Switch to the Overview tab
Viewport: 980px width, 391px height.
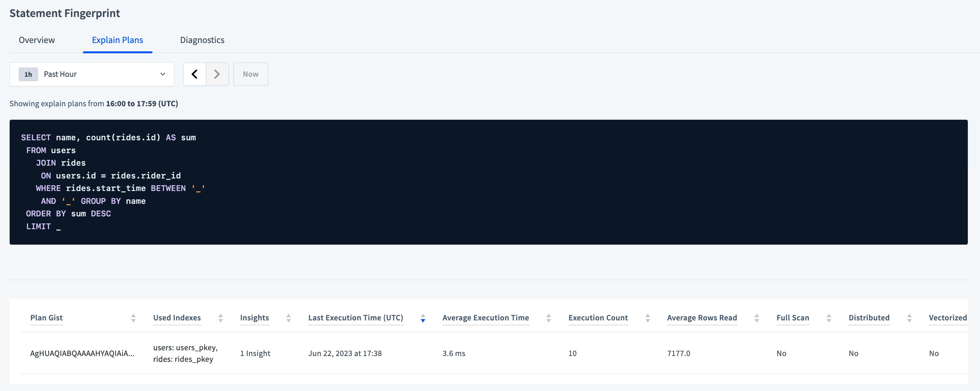click(x=37, y=40)
